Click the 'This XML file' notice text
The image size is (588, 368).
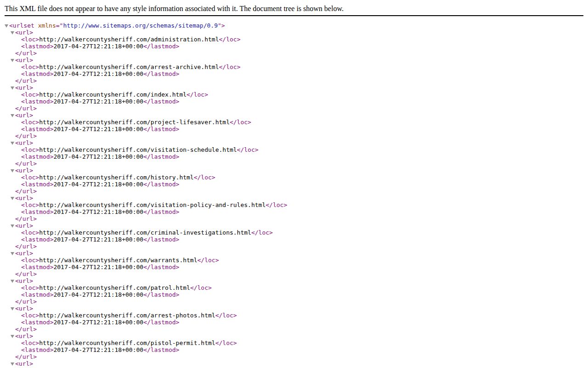pyautogui.click(x=174, y=9)
